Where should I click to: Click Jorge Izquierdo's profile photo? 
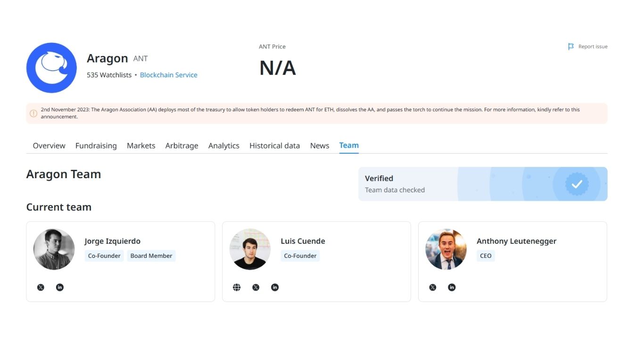[53, 249]
